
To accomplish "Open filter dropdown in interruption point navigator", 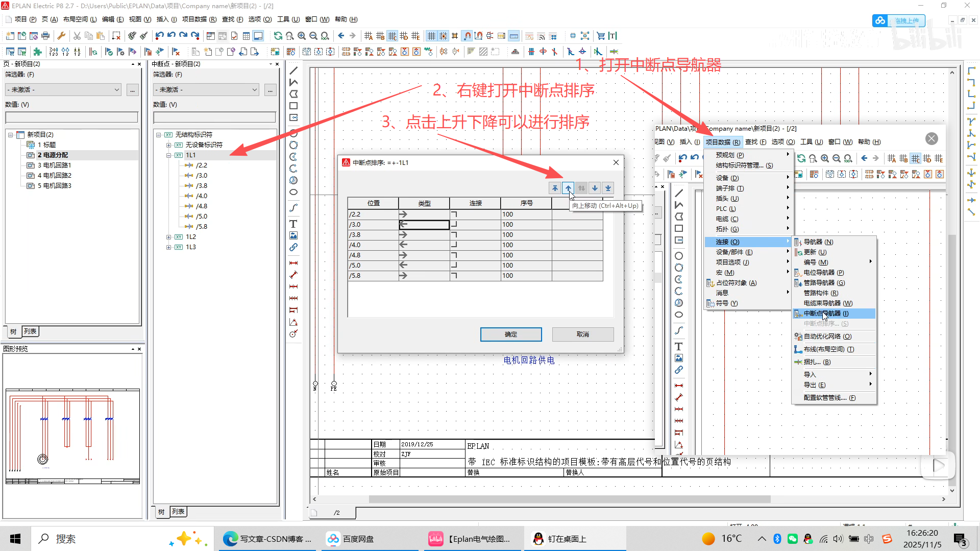I will pos(254,90).
